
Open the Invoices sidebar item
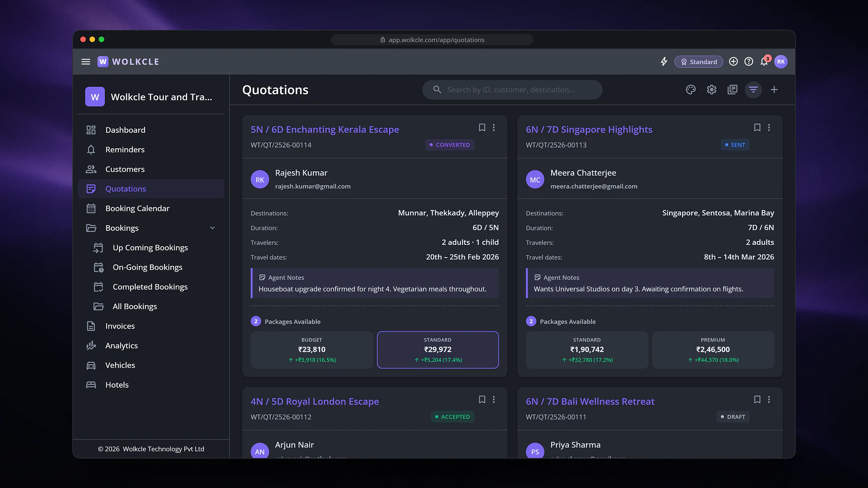(x=151, y=326)
